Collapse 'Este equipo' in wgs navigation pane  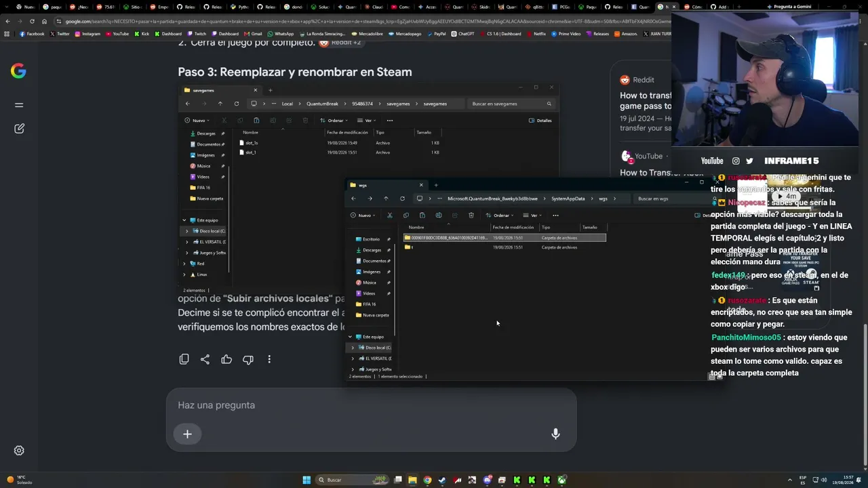tap(350, 337)
